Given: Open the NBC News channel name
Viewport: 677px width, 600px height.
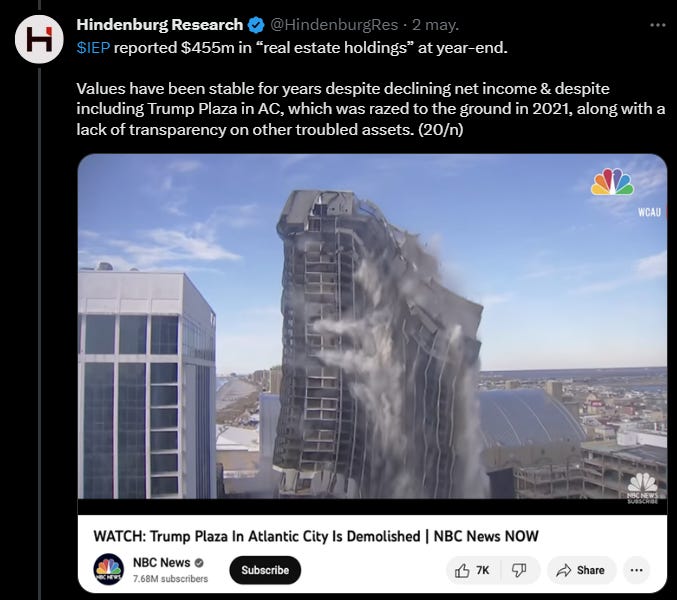Looking at the screenshot, I should [161, 562].
